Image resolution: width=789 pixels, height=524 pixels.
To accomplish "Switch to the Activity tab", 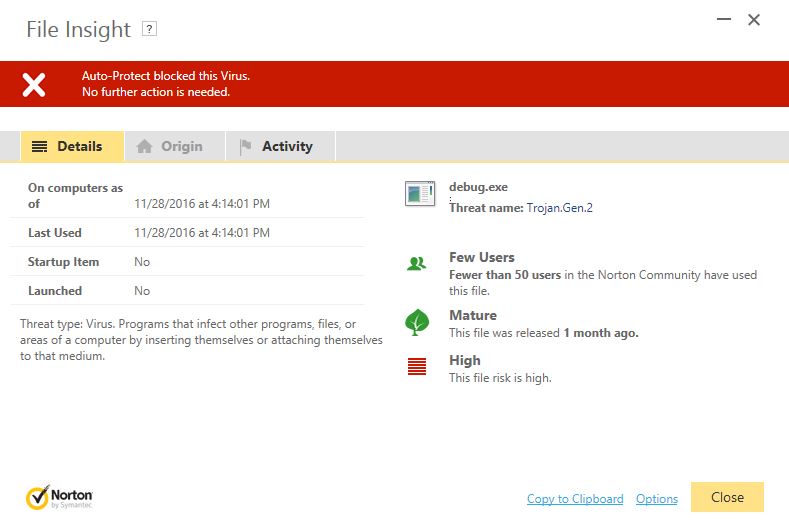I will click(287, 146).
